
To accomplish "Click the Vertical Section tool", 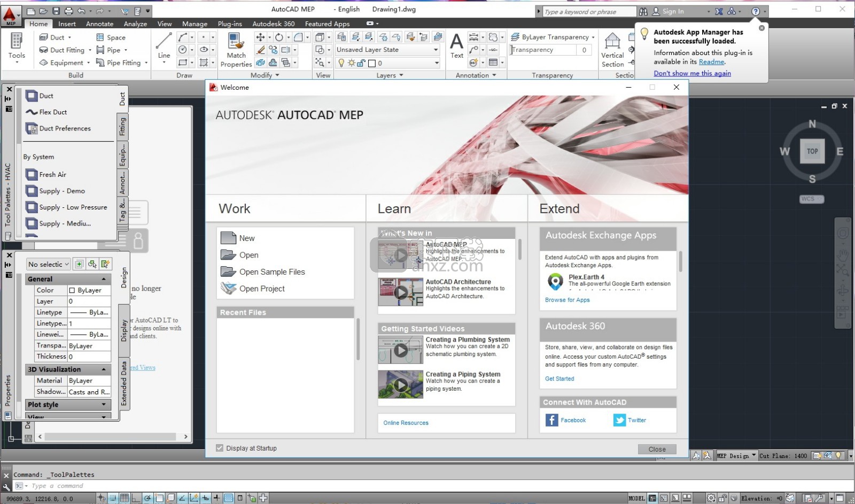I will click(612, 50).
